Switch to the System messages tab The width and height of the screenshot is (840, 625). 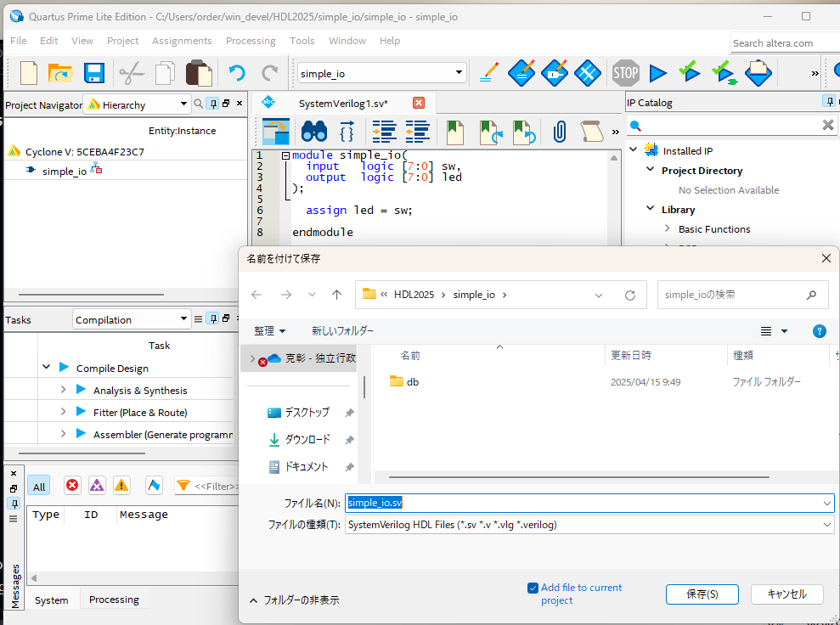[x=52, y=600]
